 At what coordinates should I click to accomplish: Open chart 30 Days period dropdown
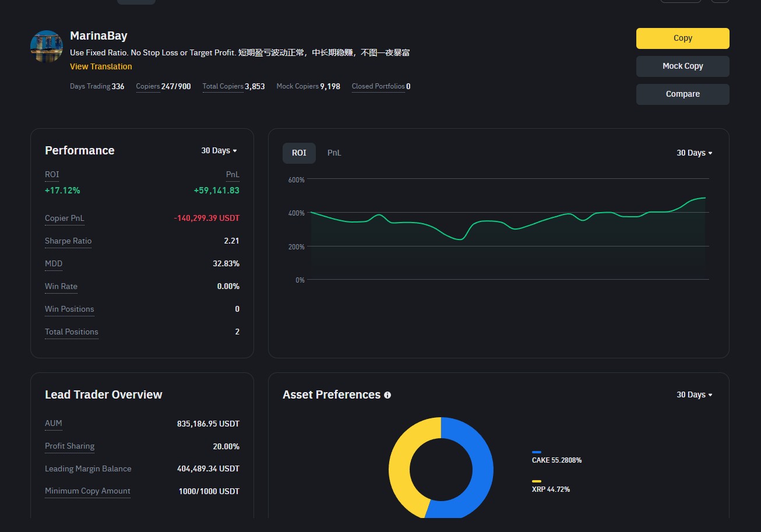coord(695,153)
